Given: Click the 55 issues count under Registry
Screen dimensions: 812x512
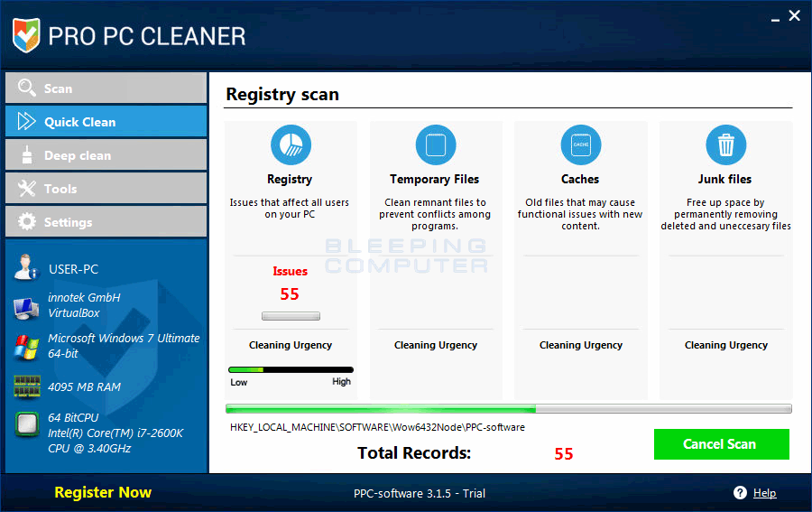Looking at the screenshot, I should 290,294.
